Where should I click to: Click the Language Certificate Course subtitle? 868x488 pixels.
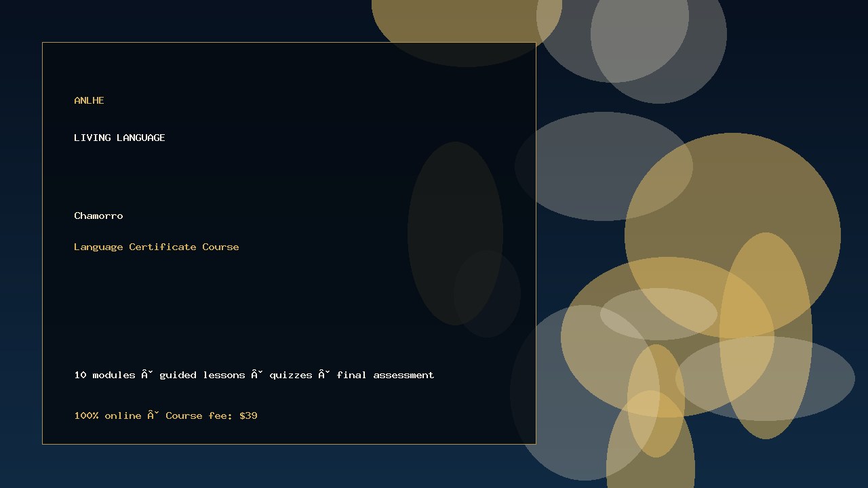pos(157,247)
